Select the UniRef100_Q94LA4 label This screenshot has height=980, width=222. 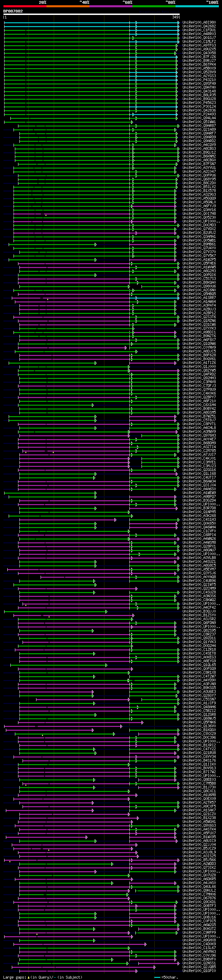click(199, 118)
